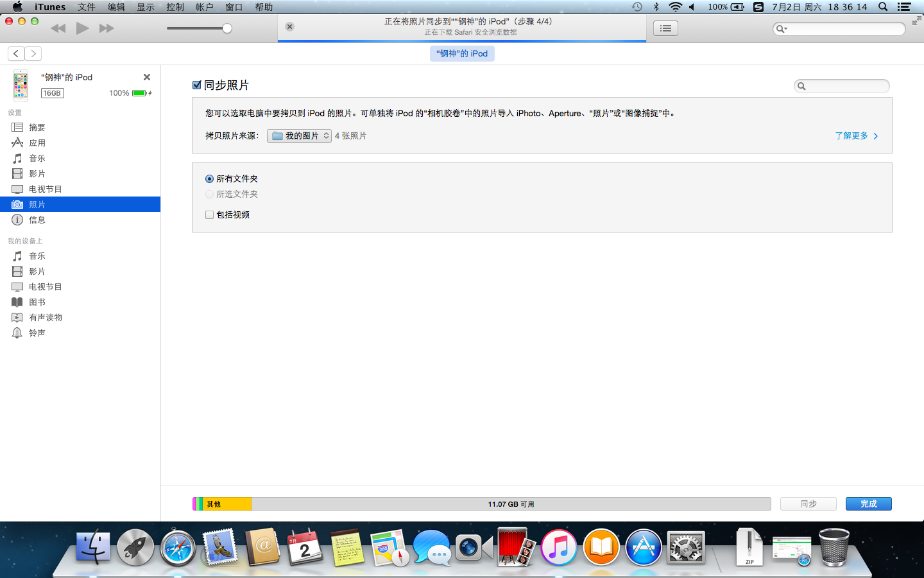Open the iTunes application menu
924x578 pixels.
click(50, 7)
